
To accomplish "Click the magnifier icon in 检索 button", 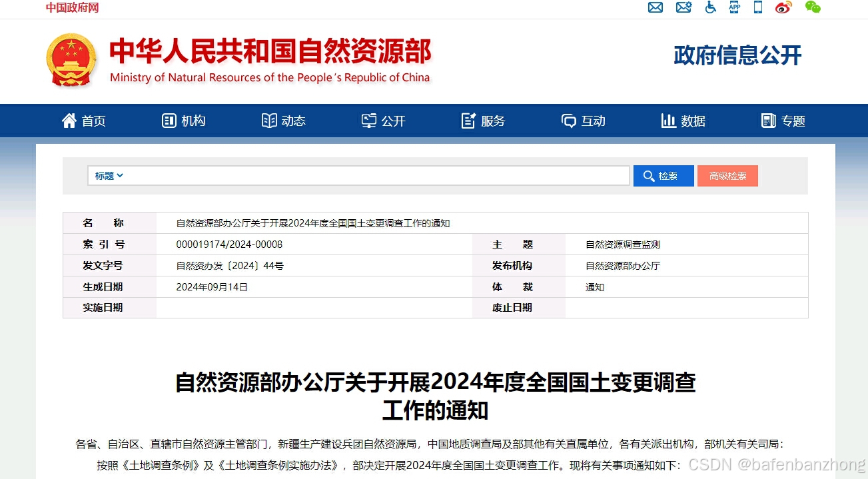I will 649,176.
